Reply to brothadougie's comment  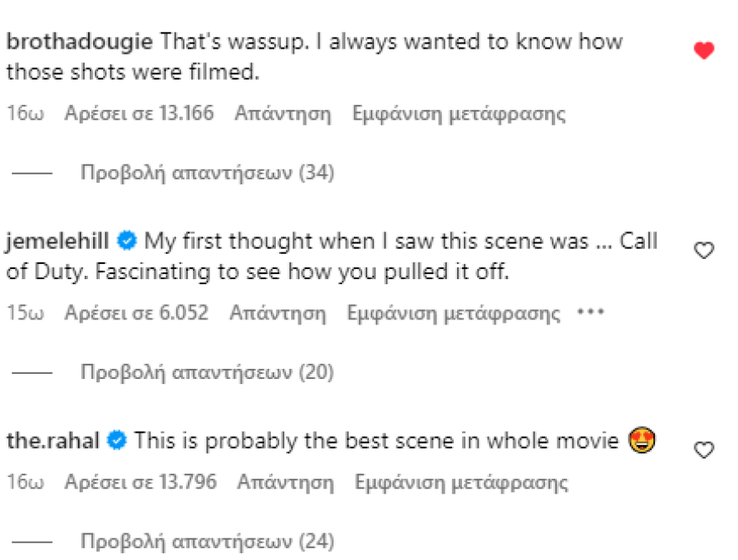(x=284, y=113)
